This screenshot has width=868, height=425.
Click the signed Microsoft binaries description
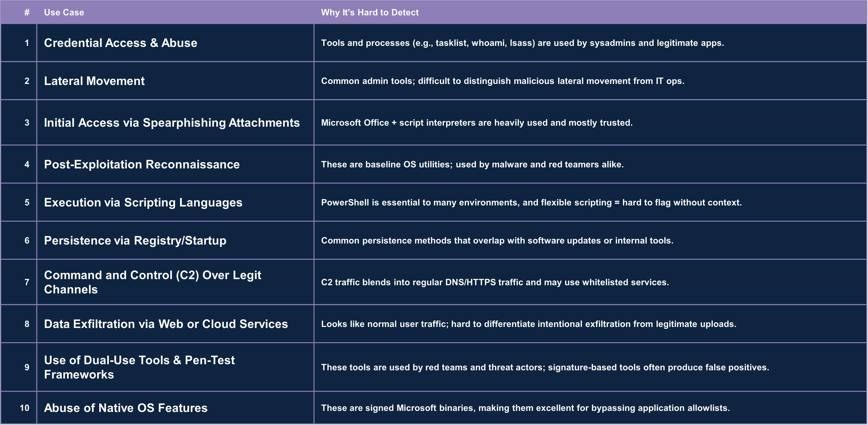click(525, 408)
